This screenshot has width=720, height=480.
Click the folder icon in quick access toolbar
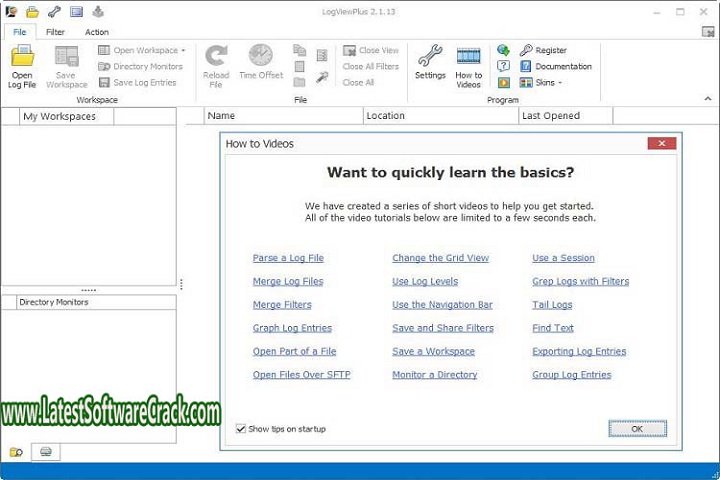tap(32, 12)
